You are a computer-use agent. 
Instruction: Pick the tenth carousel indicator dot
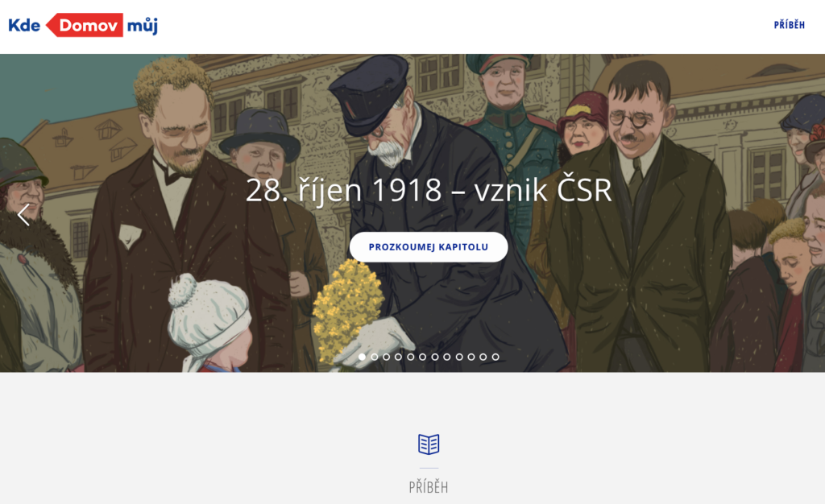tap(471, 357)
